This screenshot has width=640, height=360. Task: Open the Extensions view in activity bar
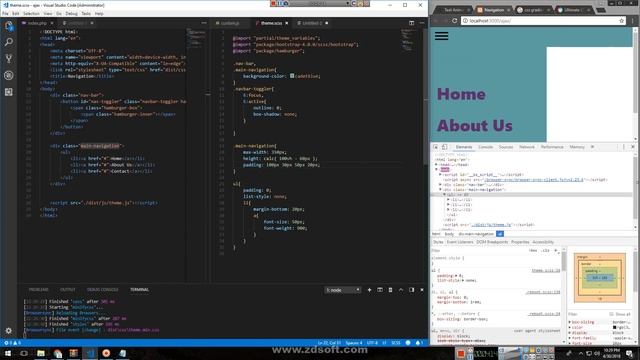9,92
